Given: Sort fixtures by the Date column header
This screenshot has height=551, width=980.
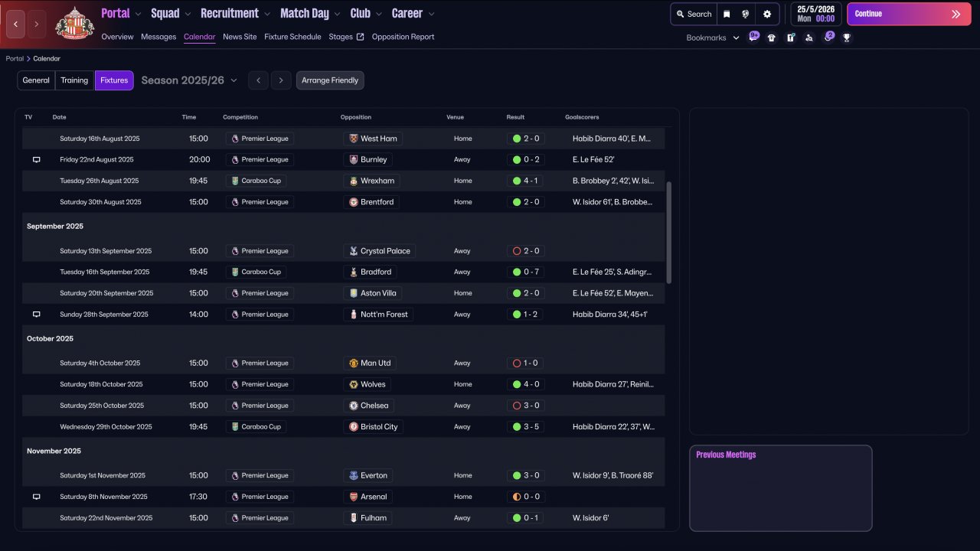Looking at the screenshot, I should (60, 117).
